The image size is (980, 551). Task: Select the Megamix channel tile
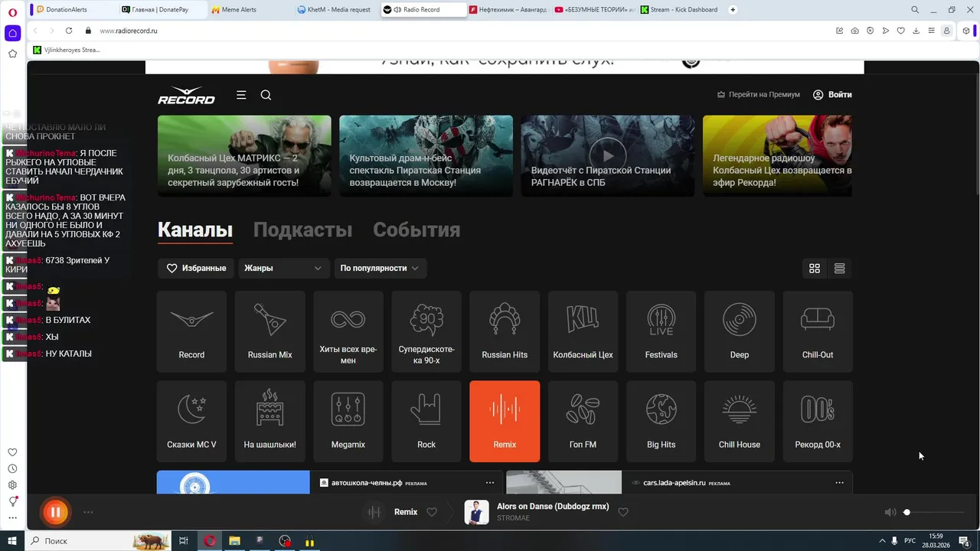click(x=348, y=422)
